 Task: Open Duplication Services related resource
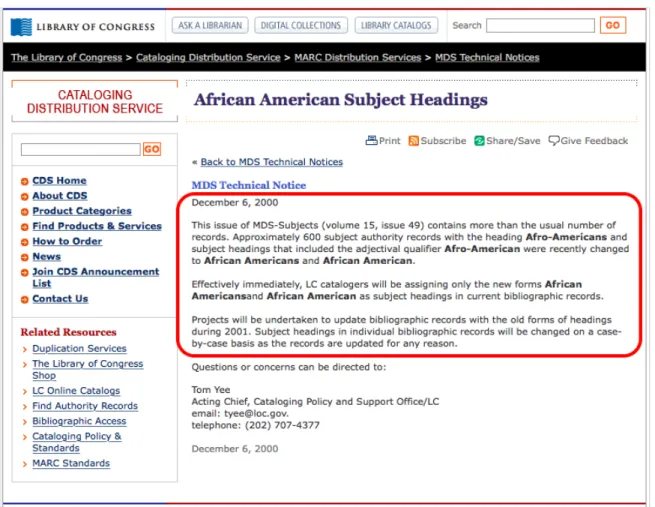click(x=79, y=348)
